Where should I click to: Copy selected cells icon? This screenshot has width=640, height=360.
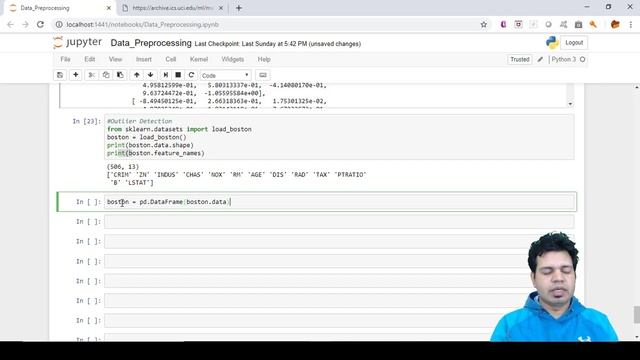click(x=106, y=75)
